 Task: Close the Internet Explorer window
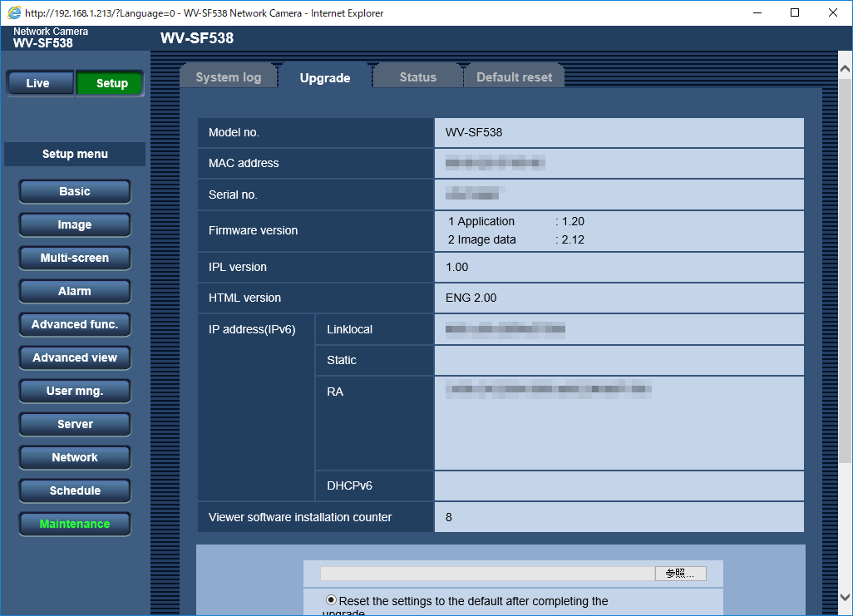tap(833, 12)
